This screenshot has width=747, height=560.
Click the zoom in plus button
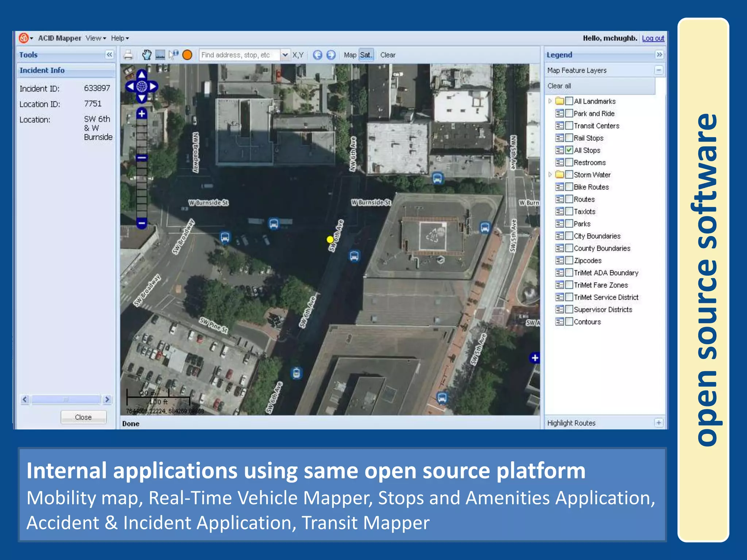click(142, 114)
